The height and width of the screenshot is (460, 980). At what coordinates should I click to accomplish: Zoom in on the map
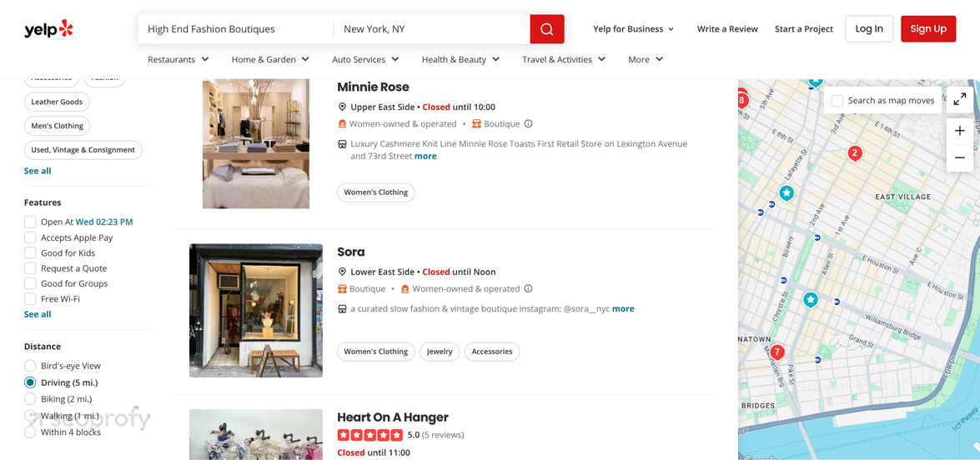(x=960, y=131)
